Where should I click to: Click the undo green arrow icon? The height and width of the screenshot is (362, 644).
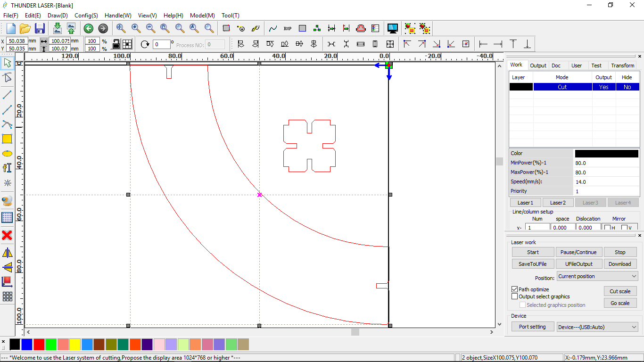(x=88, y=28)
